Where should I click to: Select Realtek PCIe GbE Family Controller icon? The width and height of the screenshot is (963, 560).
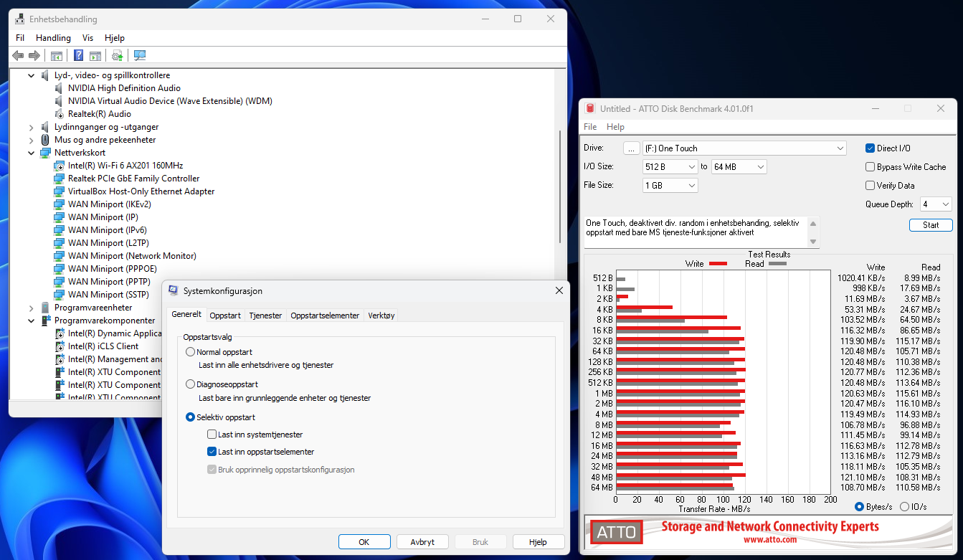tap(60, 179)
